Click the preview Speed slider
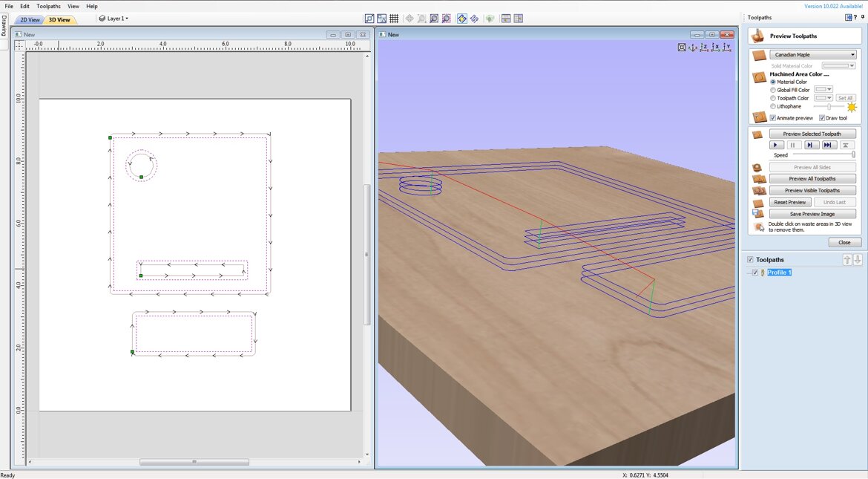 point(822,155)
